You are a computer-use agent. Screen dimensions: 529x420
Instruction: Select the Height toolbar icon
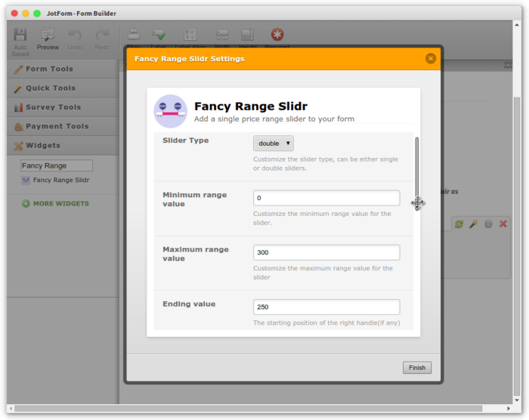(x=248, y=35)
